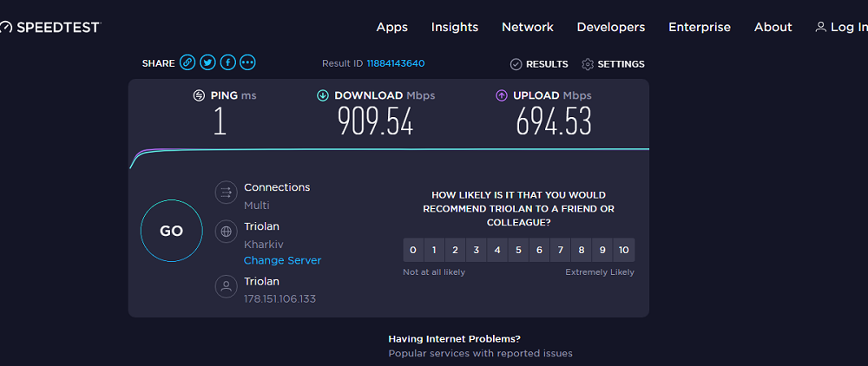This screenshot has height=366, width=868.
Task: Click the Change Server link
Action: pyautogui.click(x=282, y=260)
